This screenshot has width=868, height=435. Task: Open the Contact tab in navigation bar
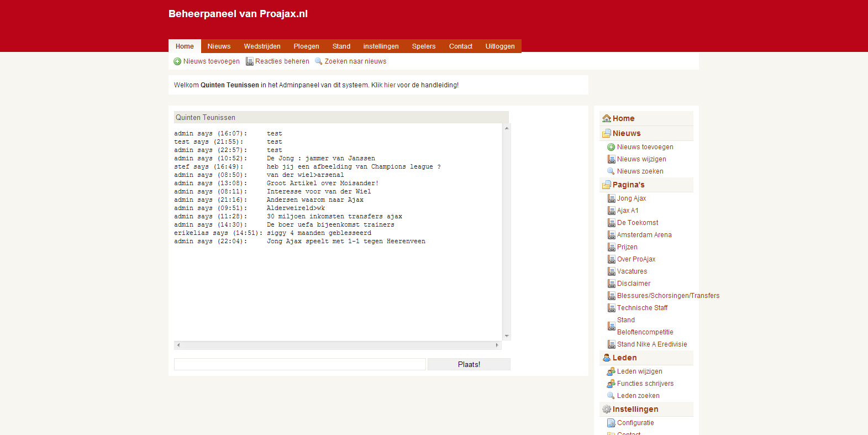tap(460, 46)
